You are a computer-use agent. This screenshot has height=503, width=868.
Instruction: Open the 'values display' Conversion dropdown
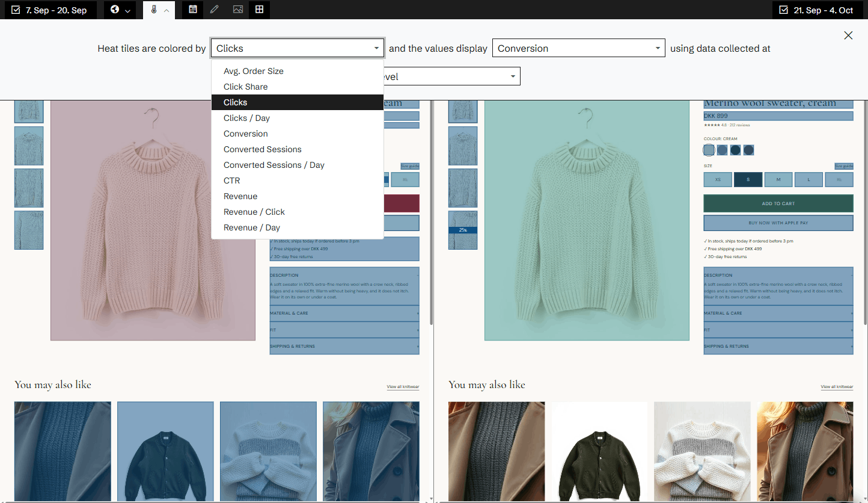pos(579,48)
